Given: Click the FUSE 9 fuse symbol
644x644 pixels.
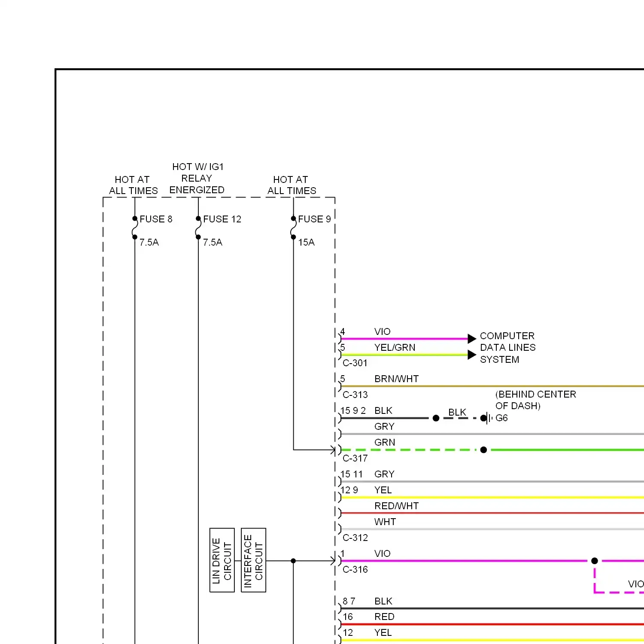Looking at the screenshot, I should 293,228.
